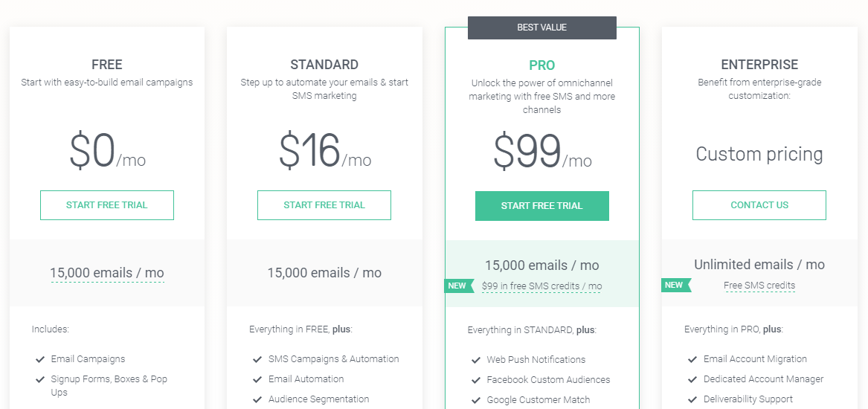
Task: Start free trial for the FREE plan
Action: coord(107,205)
